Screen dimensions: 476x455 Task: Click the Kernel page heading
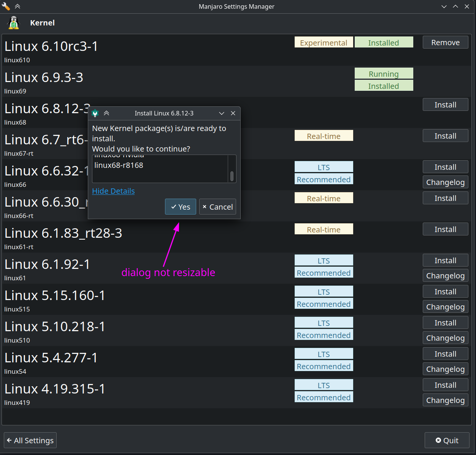coord(42,23)
